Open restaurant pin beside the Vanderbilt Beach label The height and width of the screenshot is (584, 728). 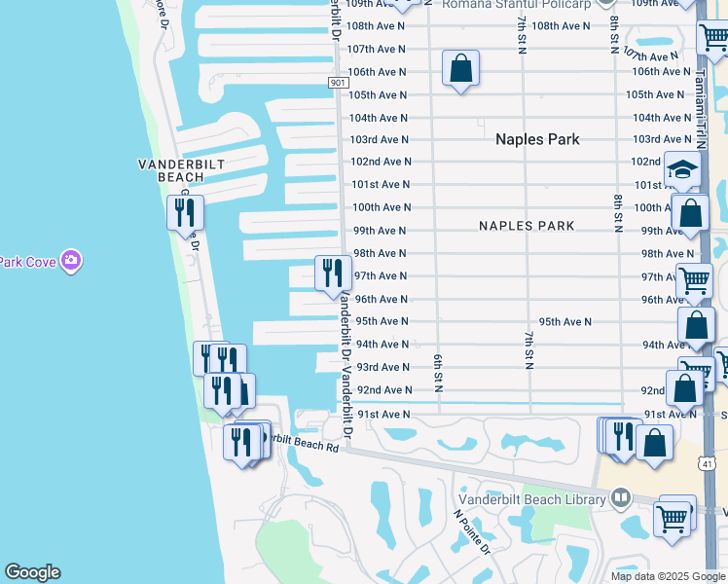point(185,212)
